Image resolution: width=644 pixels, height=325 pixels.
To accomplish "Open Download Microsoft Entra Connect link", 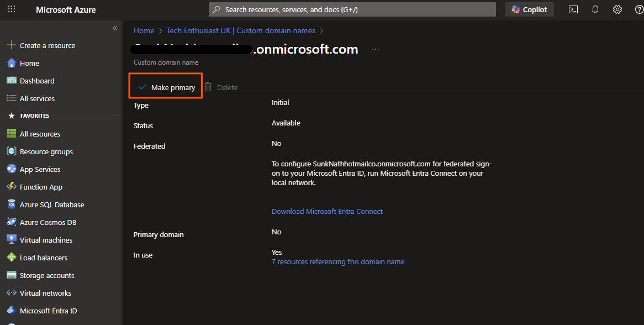I will pyautogui.click(x=327, y=211).
